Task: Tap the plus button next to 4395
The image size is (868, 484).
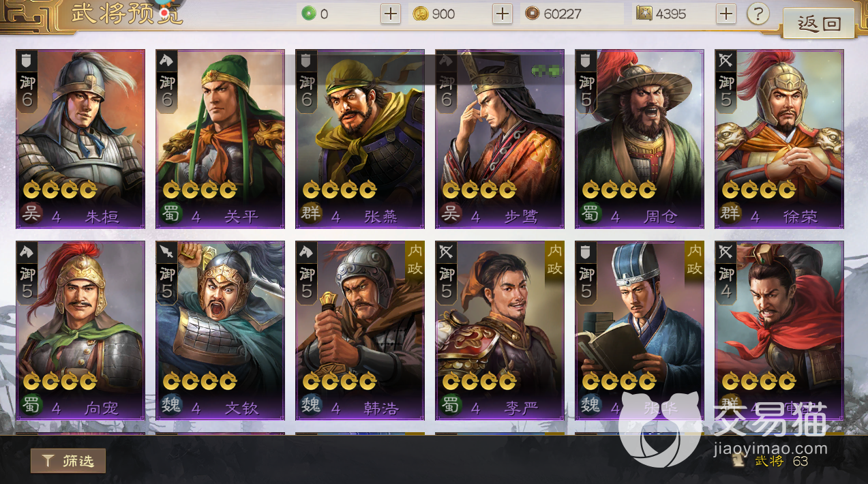Action: pyautogui.click(x=726, y=14)
